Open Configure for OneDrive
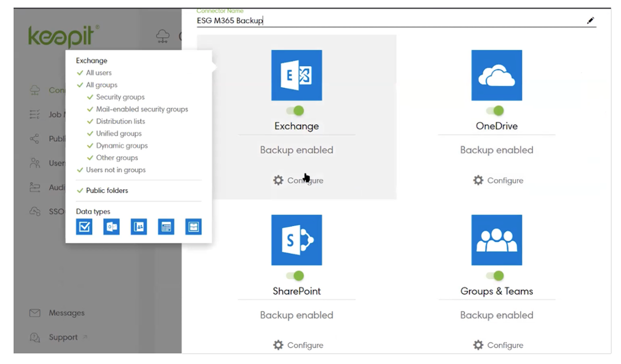 [498, 180]
